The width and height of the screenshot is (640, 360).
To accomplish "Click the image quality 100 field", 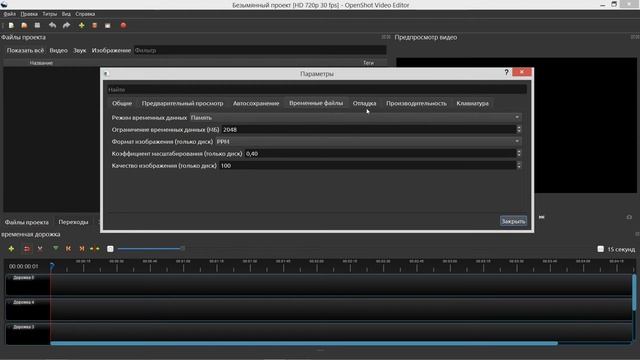I will tap(367, 166).
